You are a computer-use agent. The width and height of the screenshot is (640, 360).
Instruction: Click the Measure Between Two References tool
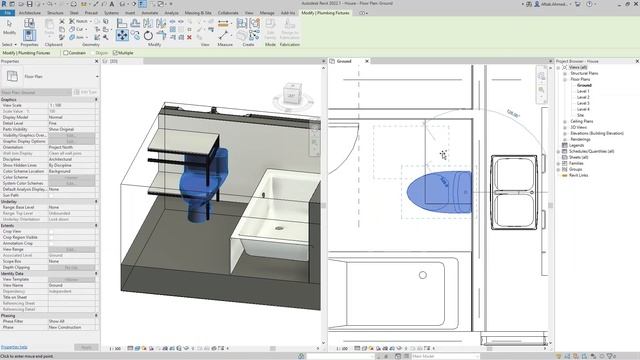click(x=223, y=36)
